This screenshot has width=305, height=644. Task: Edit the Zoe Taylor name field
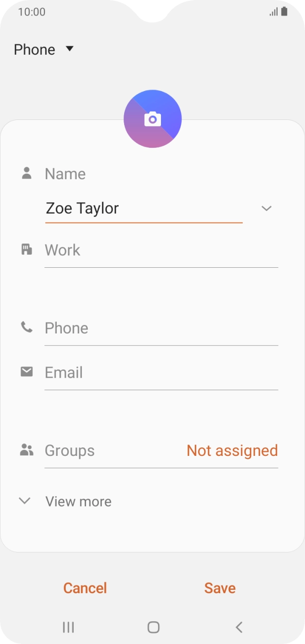[x=144, y=209]
